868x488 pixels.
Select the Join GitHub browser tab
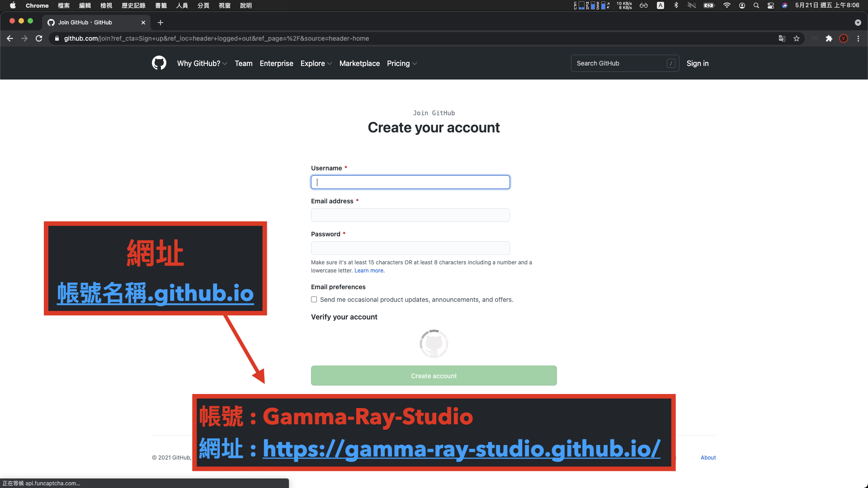96,23
